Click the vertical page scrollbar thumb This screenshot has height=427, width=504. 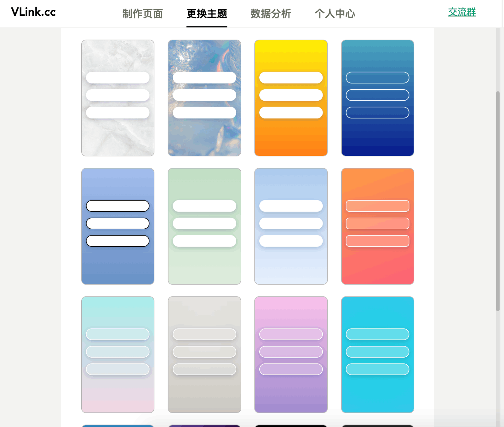[x=498, y=201]
